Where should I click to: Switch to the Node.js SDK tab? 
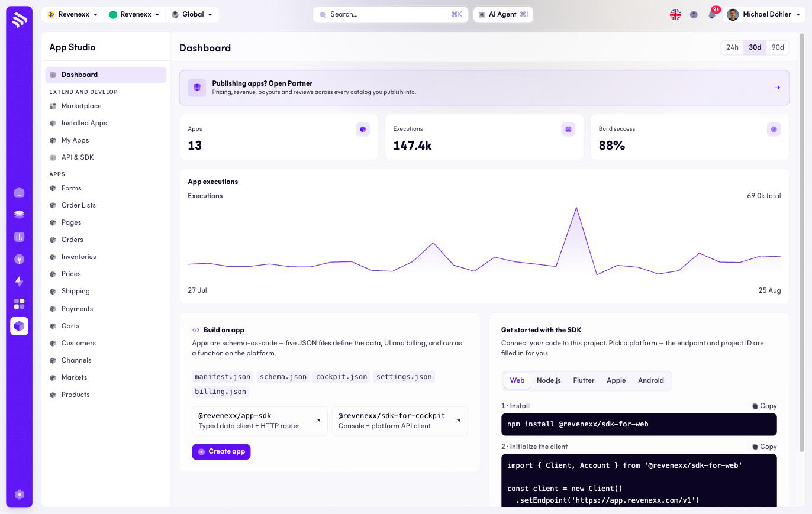549,380
